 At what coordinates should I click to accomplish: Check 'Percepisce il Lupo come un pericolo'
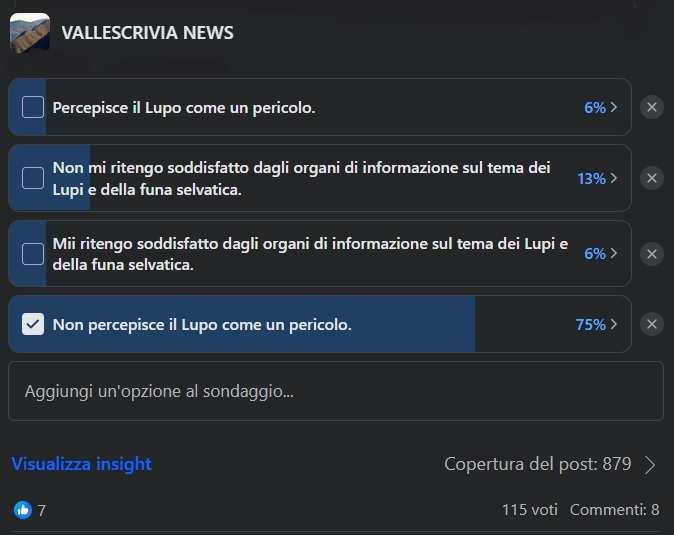[33, 107]
